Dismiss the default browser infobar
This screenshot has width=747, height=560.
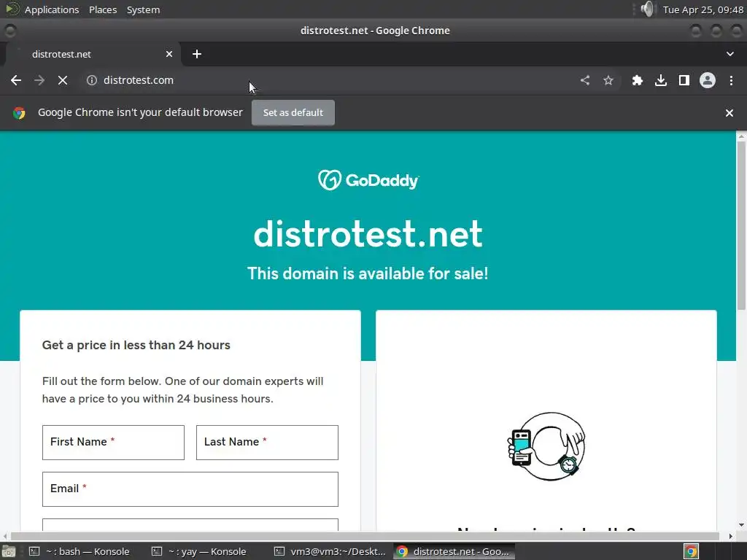point(729,113)
